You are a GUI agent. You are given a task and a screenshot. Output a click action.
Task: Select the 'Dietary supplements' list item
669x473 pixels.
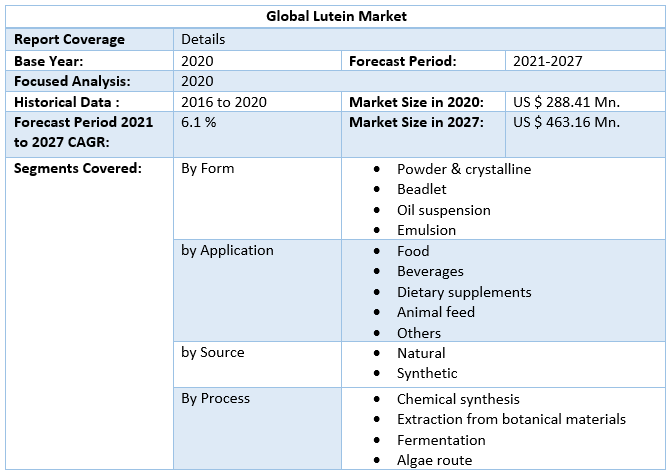click(x=464, y=292)
